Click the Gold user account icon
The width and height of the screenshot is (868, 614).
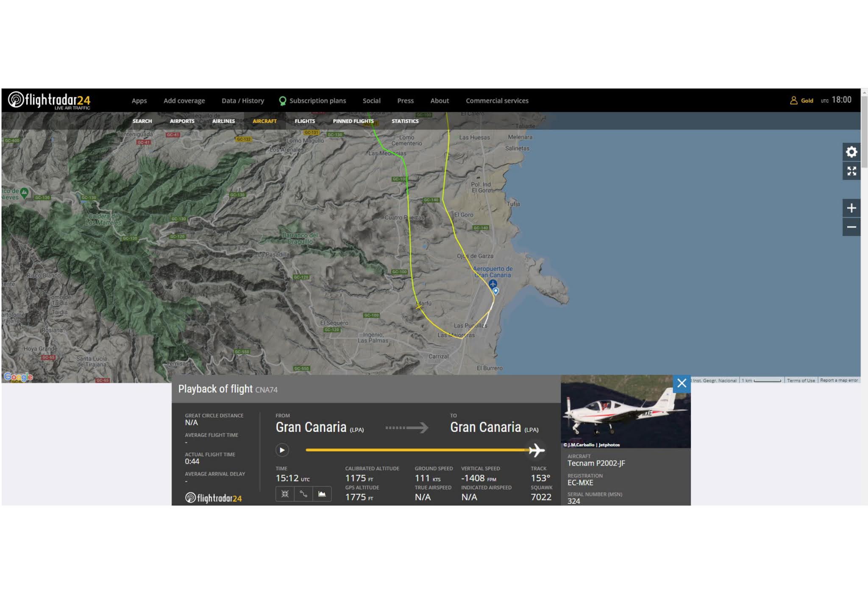[x=794, y=100]
